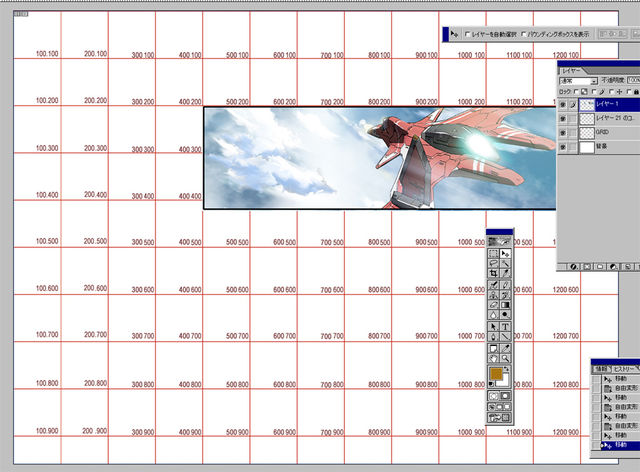The image size is (640, 472).
Task: Select the Airbrush tool
Action: [x=493, y=285]
